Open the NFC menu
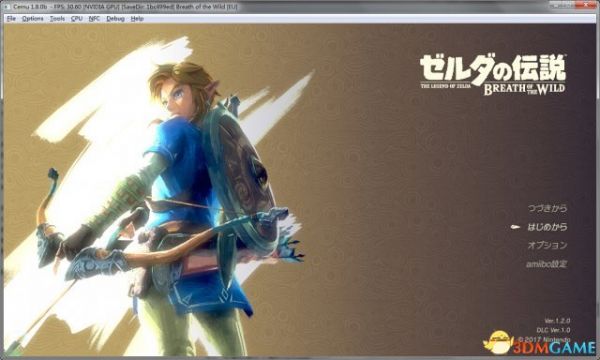This screenshot has height=360, width=600. (94, 18)
